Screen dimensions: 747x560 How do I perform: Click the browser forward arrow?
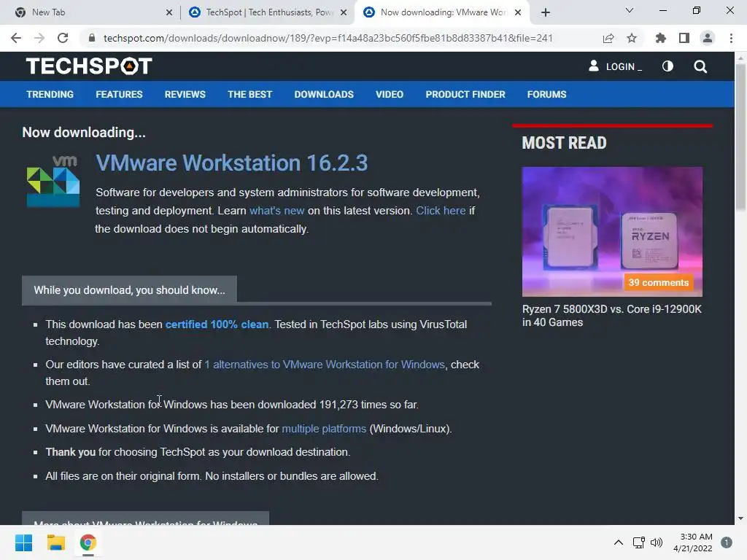pyautogui.click(x=39, y=38)
